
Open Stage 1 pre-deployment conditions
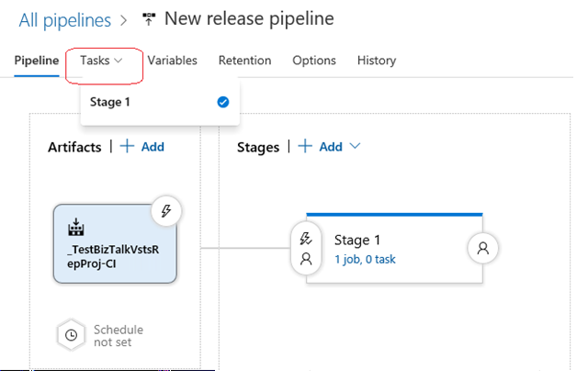click(x=306, y=249)
